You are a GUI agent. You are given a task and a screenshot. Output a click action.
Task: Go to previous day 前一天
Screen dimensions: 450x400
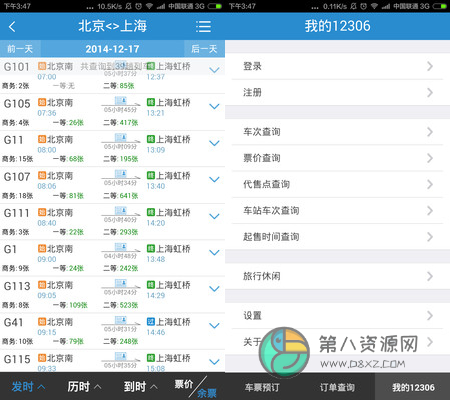20,49
